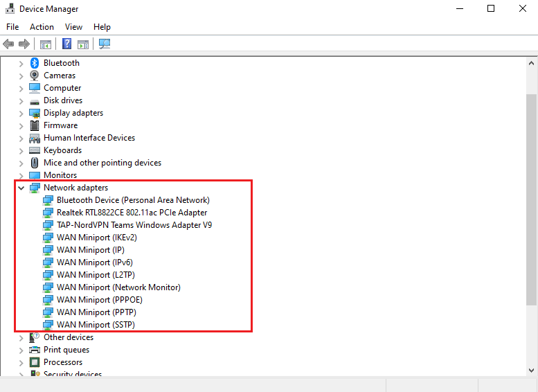This screenshot has height=392, width=538.
Task: Collapse the Network adapters category
Action: [x=21, y=188]
